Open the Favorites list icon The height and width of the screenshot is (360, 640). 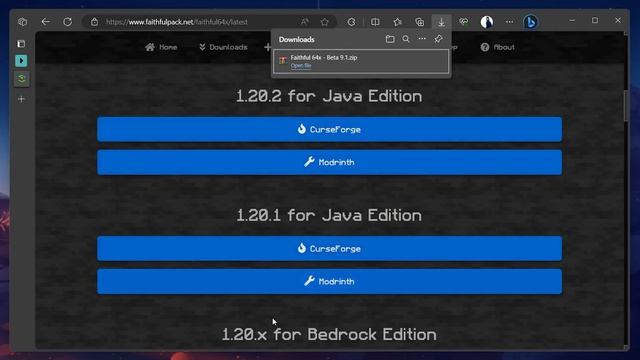click(x=397, y=22)
